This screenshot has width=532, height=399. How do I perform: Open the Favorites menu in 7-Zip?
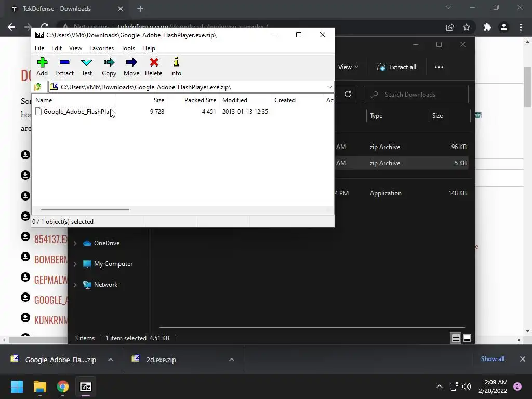(x=101, y=48)
